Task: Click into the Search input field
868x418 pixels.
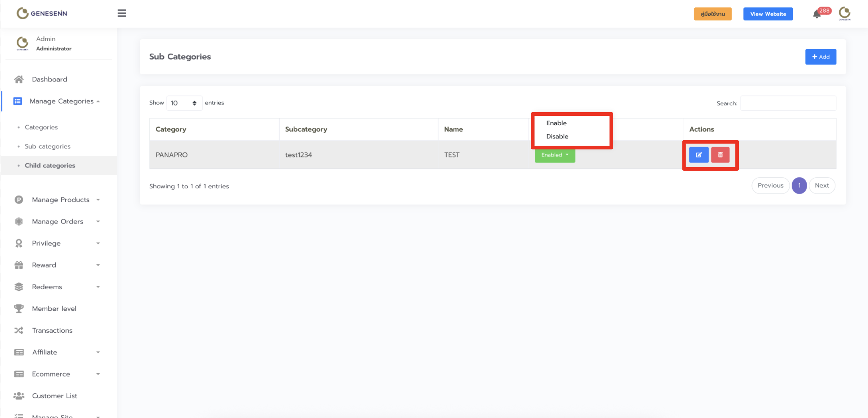Action: (x=788, y=103)
